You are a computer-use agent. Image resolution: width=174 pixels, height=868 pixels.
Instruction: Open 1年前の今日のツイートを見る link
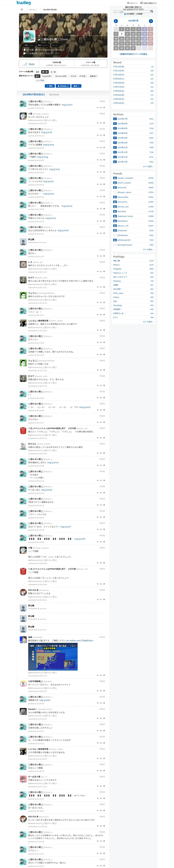tap(133, 54)
